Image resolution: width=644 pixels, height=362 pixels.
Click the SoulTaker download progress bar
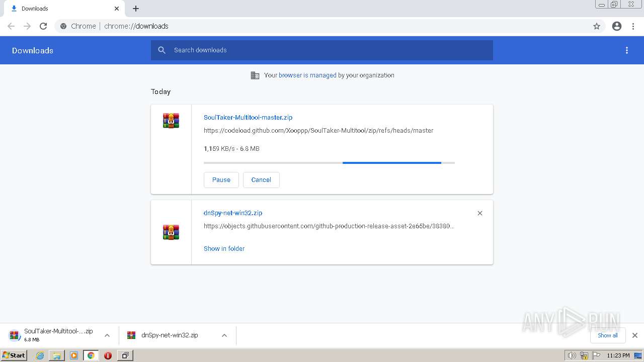[x=329, y=163]
